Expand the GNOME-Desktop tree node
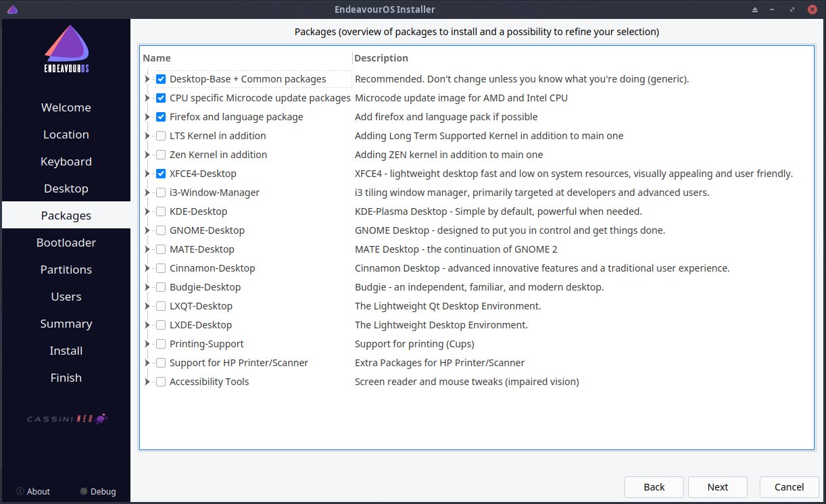The image size is (826, 504). coord(147,230)
